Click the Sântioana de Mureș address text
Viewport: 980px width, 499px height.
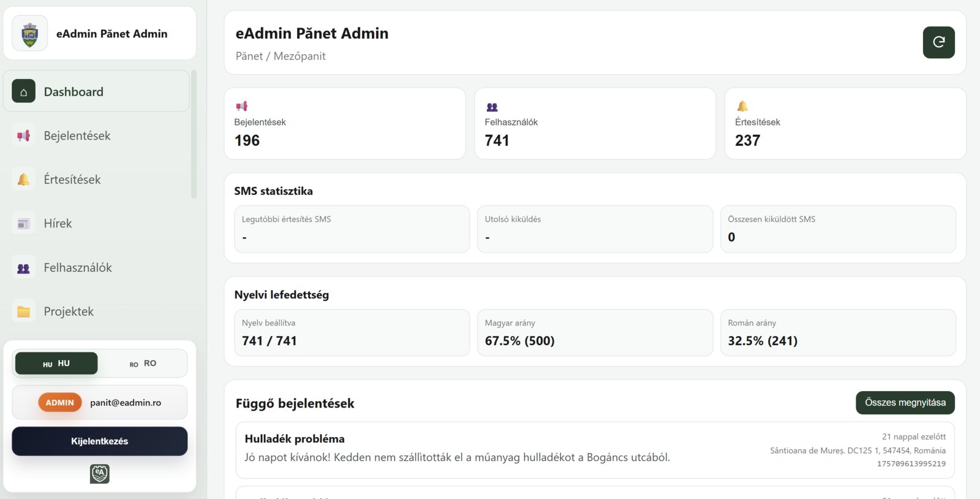[858, 451]
